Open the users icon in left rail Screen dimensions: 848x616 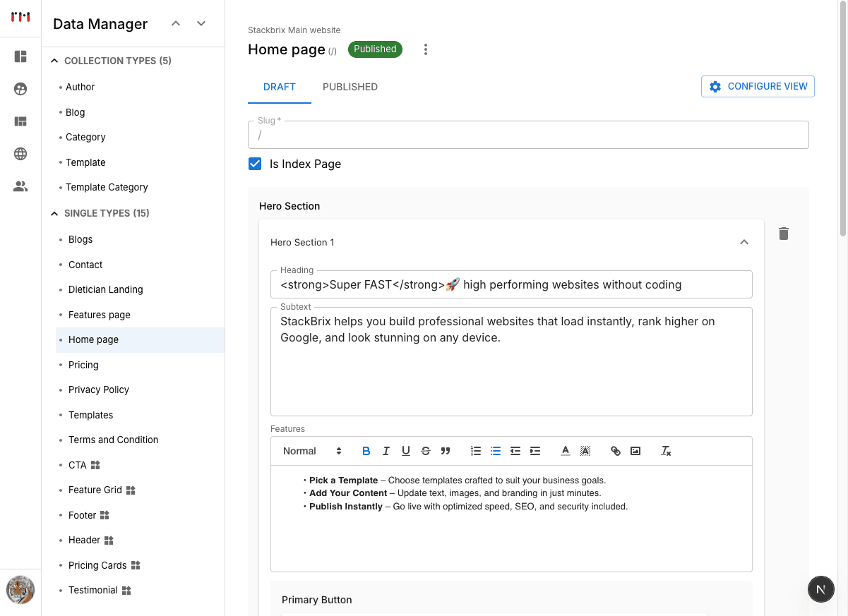(x=20, y=186)
